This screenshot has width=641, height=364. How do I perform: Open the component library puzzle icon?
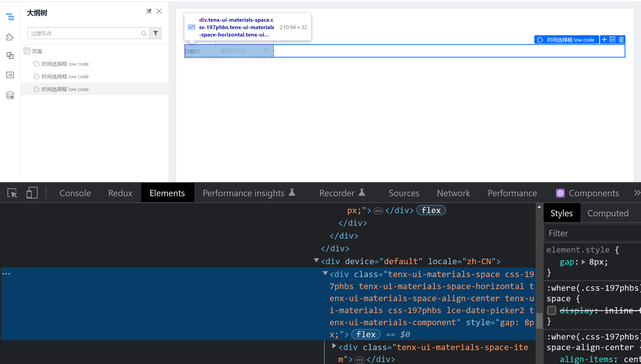(10, 37)
